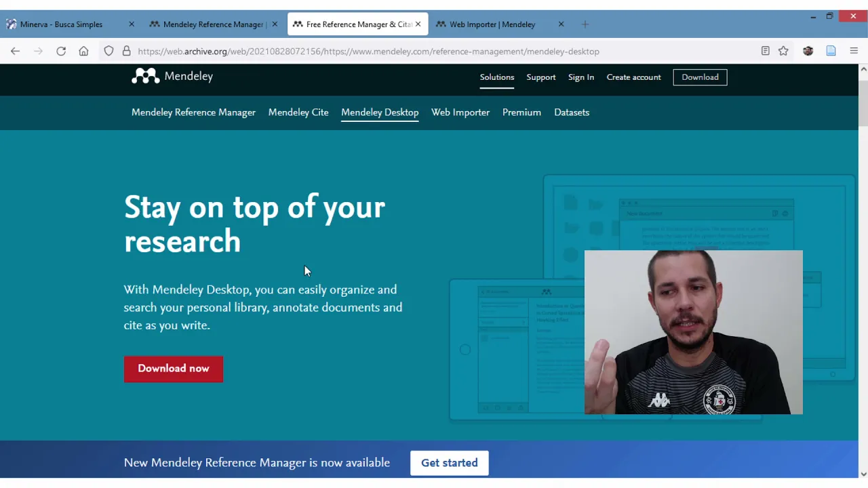The height and width of the screenshot is (488, 868).
Task: Restore down the browser window
Action: (x=829, y=16)
